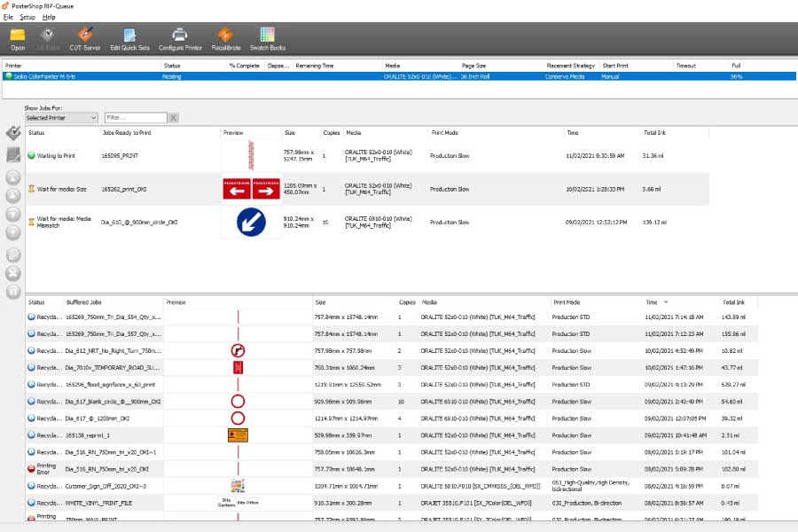Click the orange 165138_reprint_1 preview thumbnail
Image resolution: width=798 pixels, height=532 pixels.
(x=238, y=435)
